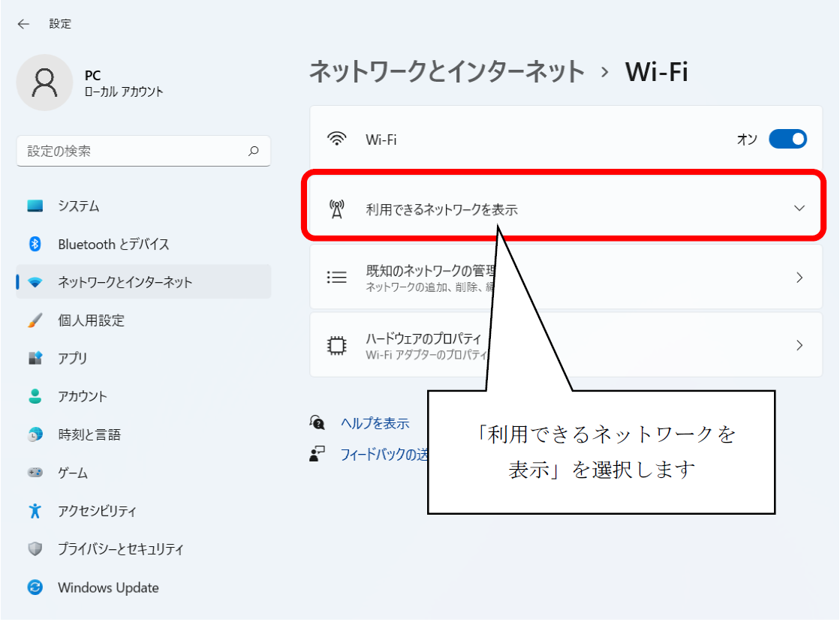Click the hardware properties chip icon
The width and height of the screenshot is (840, 622).
coord(337,345)
